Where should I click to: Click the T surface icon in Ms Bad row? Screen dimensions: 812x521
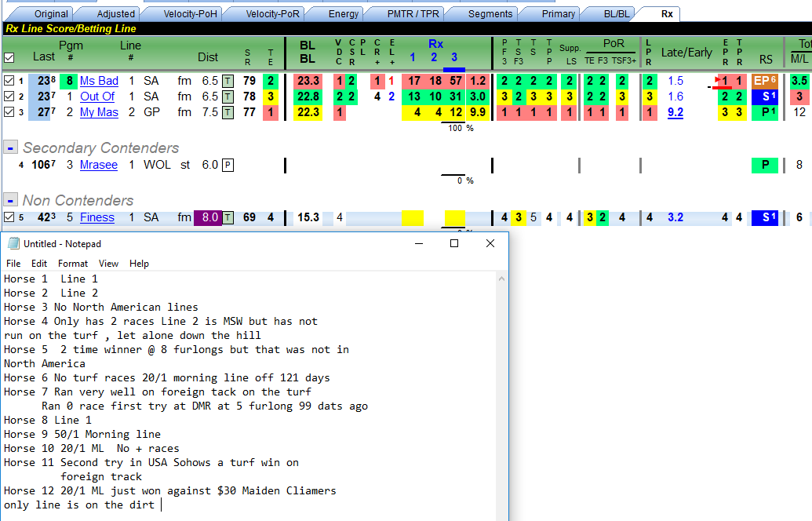coord(228,81)
